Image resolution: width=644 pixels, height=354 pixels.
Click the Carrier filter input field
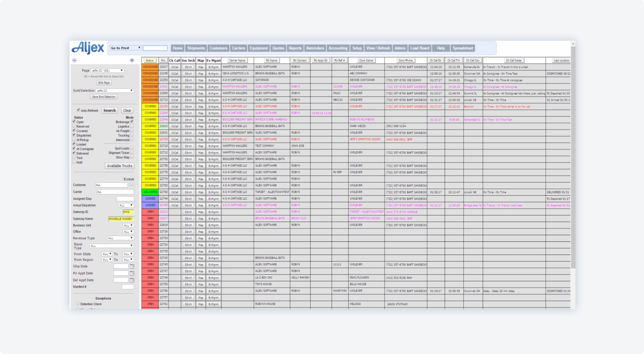115,192
